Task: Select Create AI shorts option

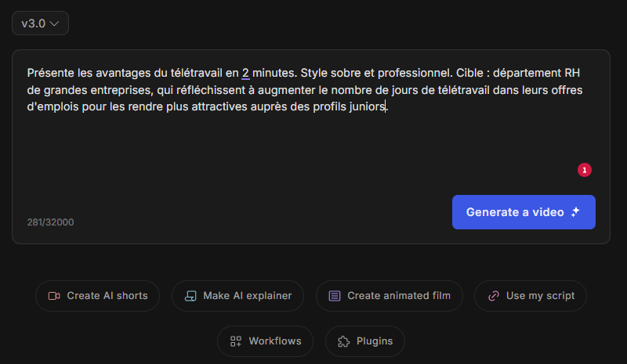Action: tap(97, 296)
